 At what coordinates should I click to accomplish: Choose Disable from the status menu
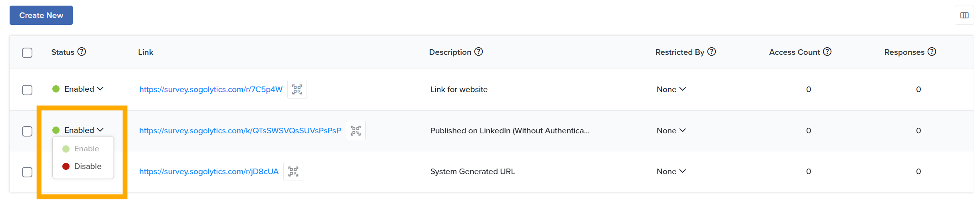(x=83, y=166)
